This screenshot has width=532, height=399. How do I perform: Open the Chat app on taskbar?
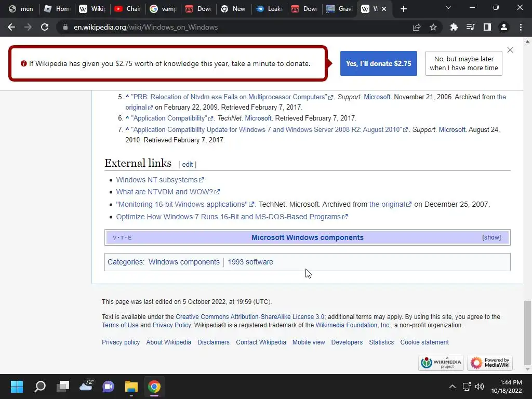click(x=108, y=387)
